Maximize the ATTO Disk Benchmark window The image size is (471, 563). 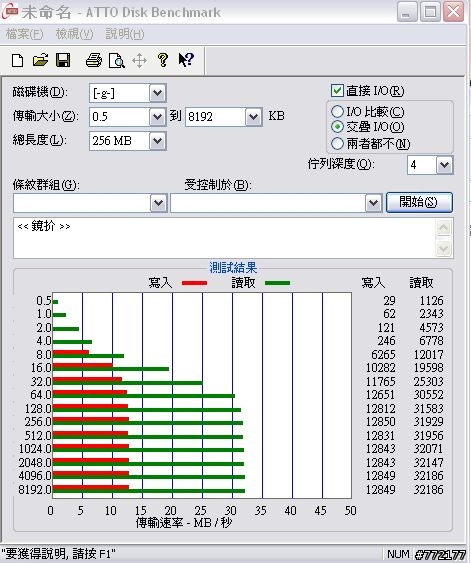(x=430, y=12)
